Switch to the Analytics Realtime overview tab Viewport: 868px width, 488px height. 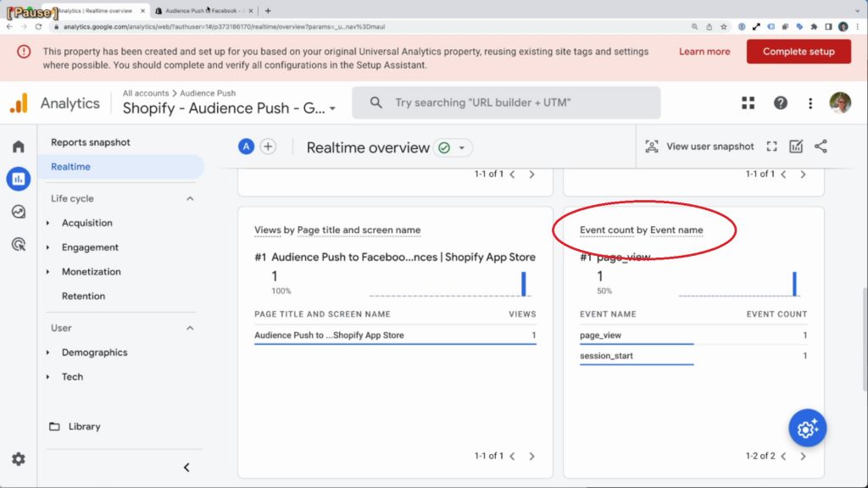[95, 10]
